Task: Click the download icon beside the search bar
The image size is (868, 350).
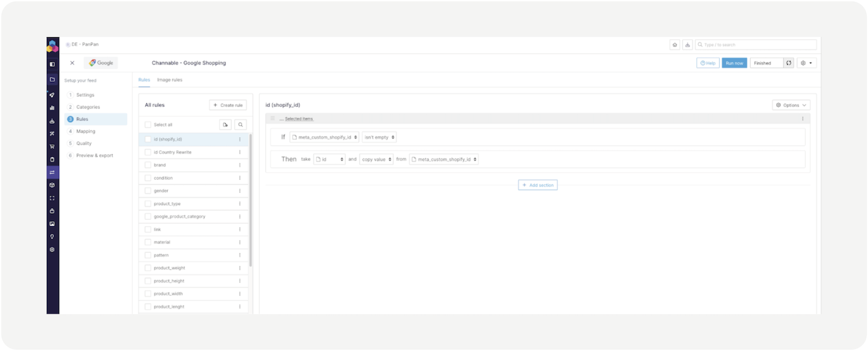Action: 688,45
